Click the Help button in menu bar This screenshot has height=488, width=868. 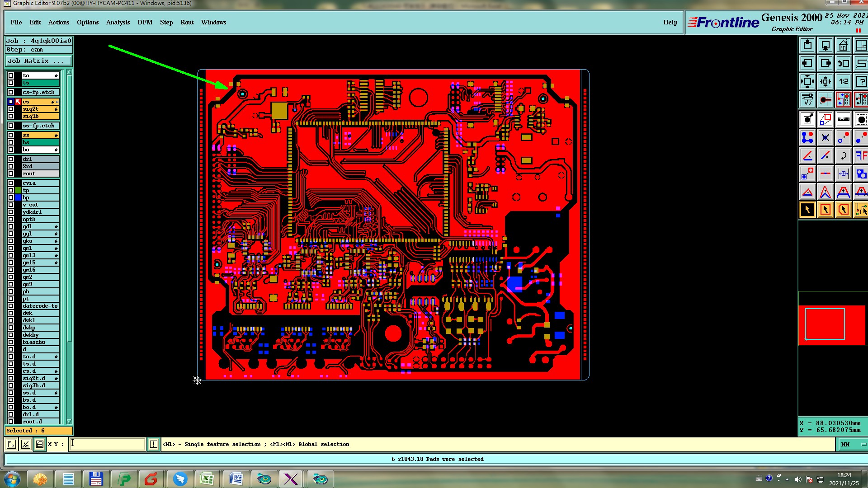[x=670, y=22]
